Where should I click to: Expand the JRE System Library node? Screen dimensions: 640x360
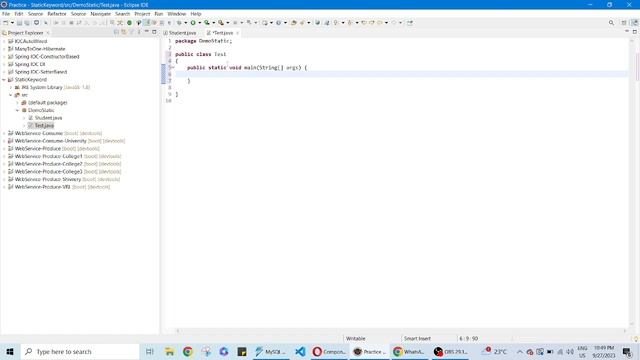(x=11, y=87)
